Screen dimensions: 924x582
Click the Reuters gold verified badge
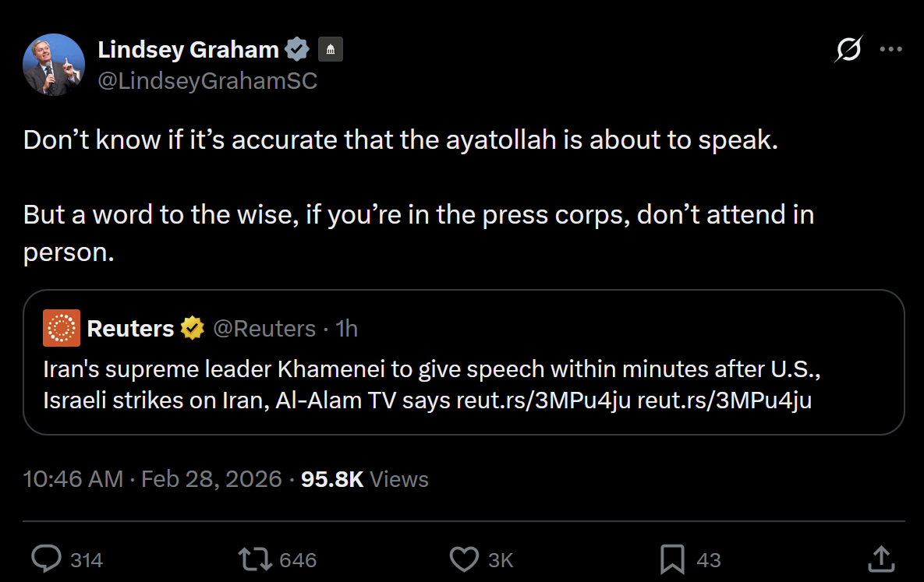pos(193,329)
